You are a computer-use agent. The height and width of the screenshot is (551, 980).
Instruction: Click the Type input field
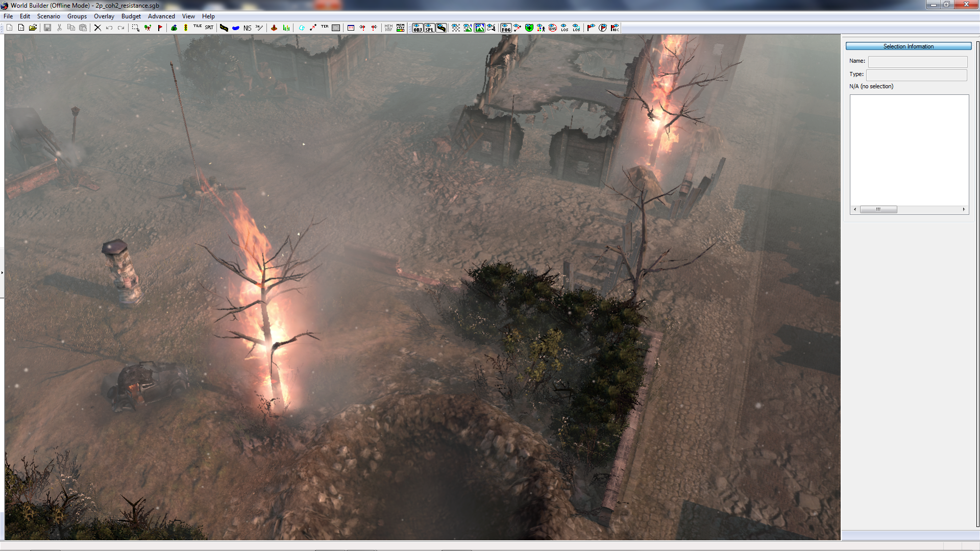click(917, 74)
